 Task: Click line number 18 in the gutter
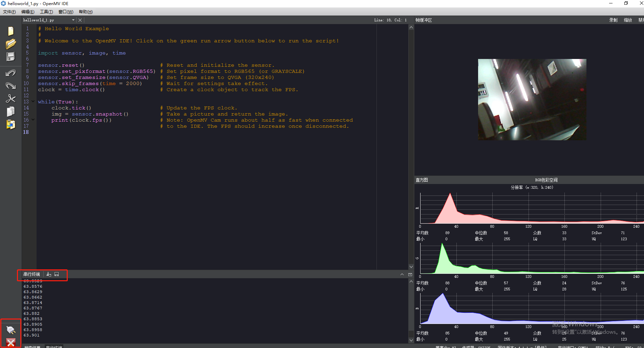[26, 132]
